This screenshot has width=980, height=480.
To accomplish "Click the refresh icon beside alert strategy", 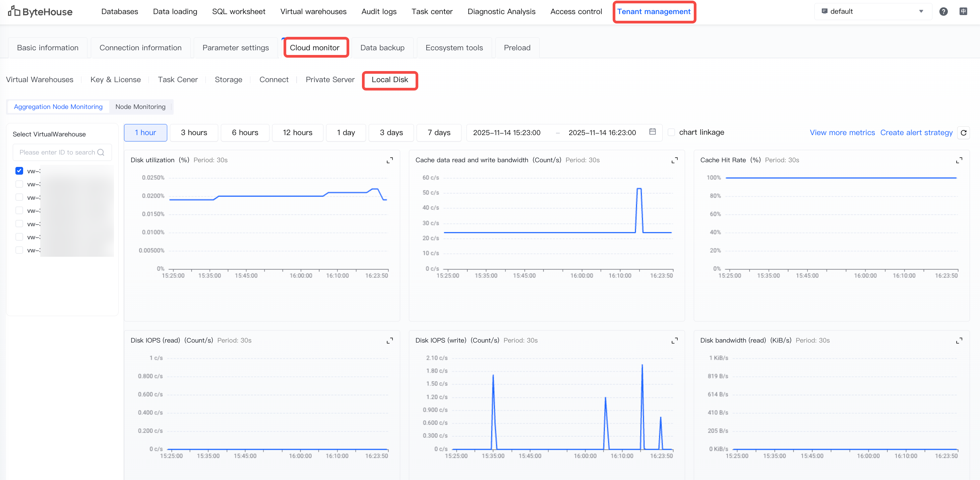I will (963, 133).
